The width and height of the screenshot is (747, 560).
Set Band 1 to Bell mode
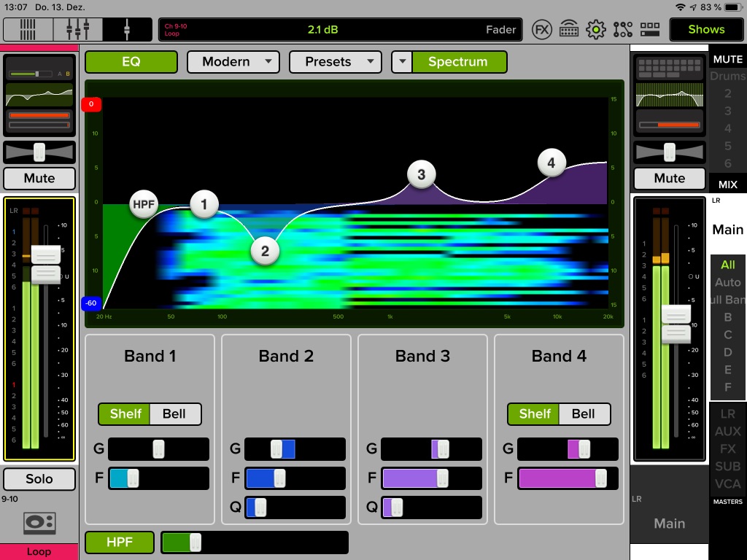click(174, 414)
